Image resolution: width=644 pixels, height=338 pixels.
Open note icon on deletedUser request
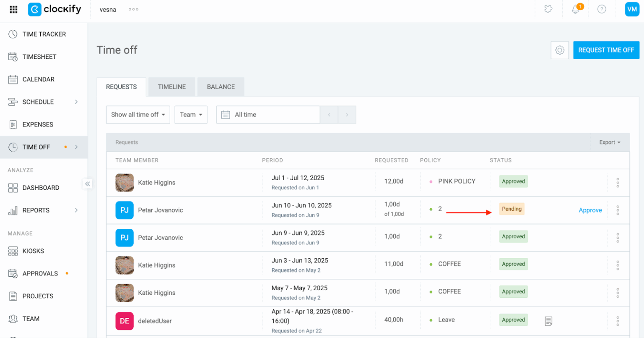coord(548,321)
